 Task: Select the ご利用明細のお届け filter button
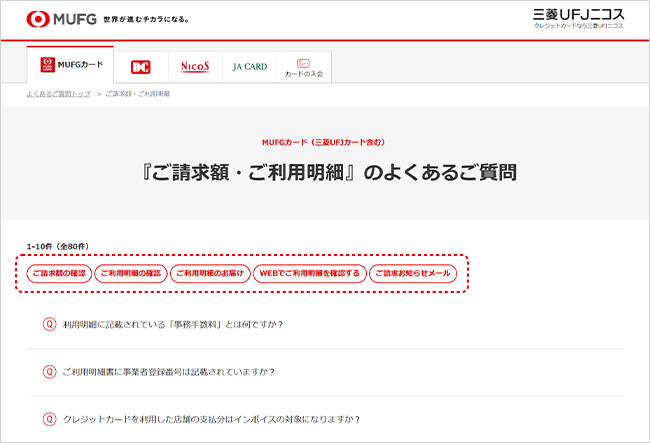pyautogui.click(x=209, y=273)
